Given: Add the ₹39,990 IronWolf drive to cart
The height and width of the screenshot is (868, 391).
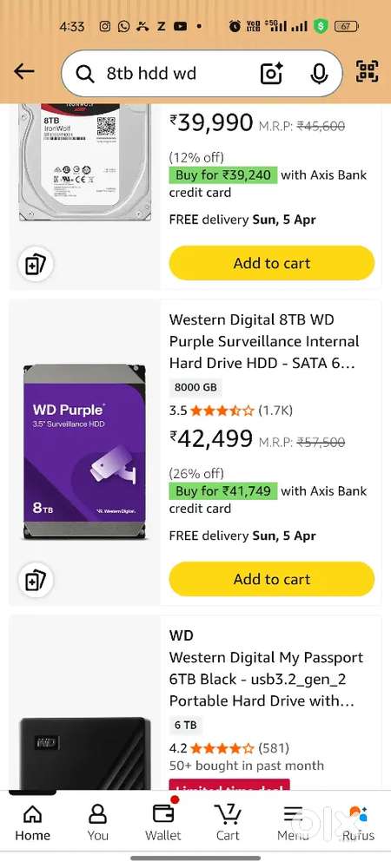Looking at the screenshot, I should pyautogui.click(x=272, y=263).
